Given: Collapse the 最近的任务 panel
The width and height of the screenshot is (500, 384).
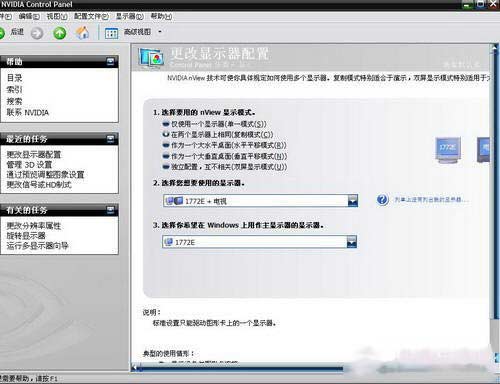Looking at the screenshot, I should coord(110,139).
